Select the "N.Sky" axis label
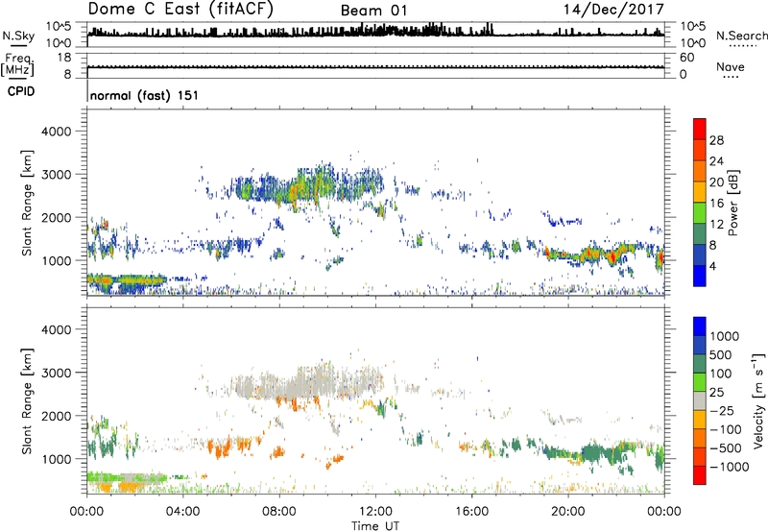Image resolution: width=768 pixels, height=532 pixels. point(18,36)
